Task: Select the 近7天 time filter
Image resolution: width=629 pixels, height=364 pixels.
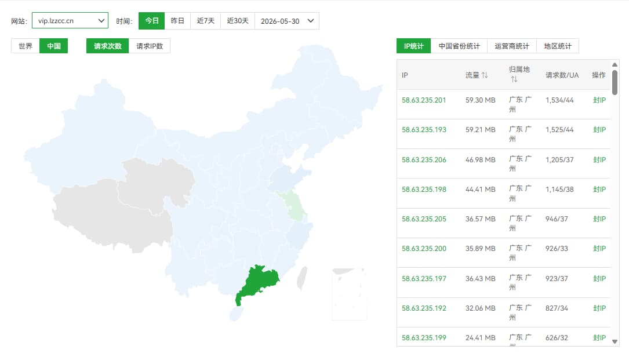Action: click(x=205, y=21)
